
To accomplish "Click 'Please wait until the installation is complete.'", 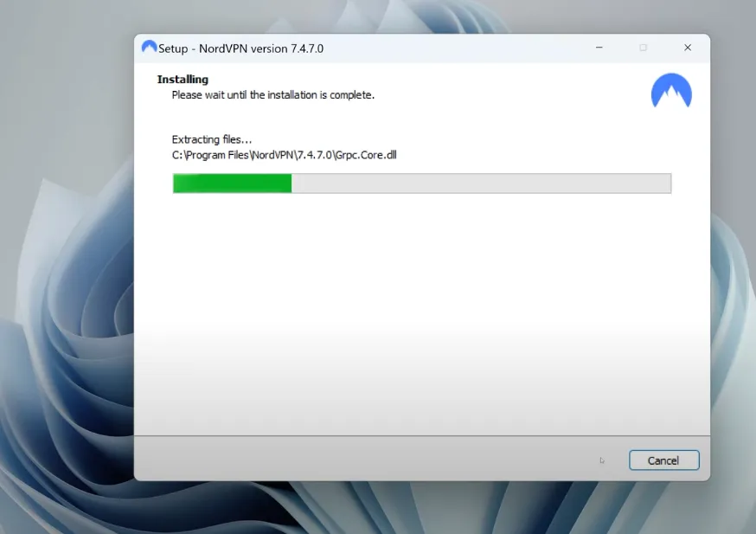I will click(x=272, y=95).
